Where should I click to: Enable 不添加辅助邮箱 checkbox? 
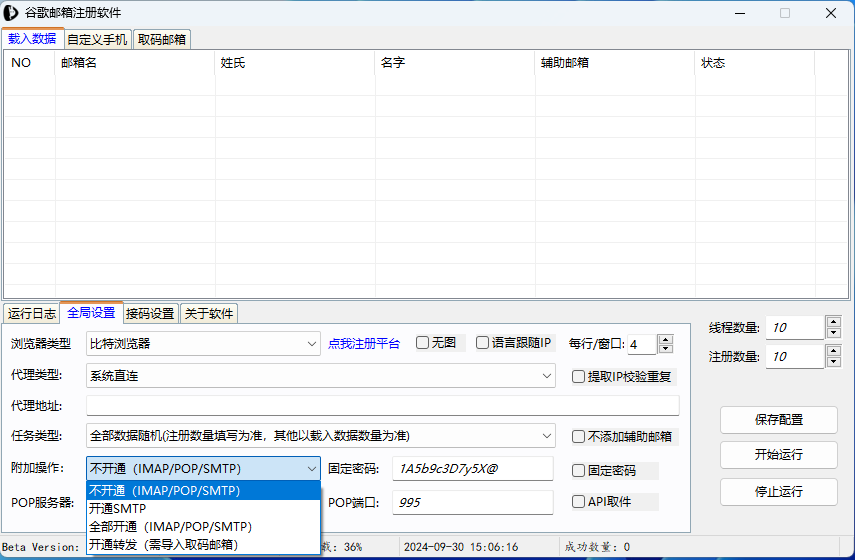coord(579,436)
